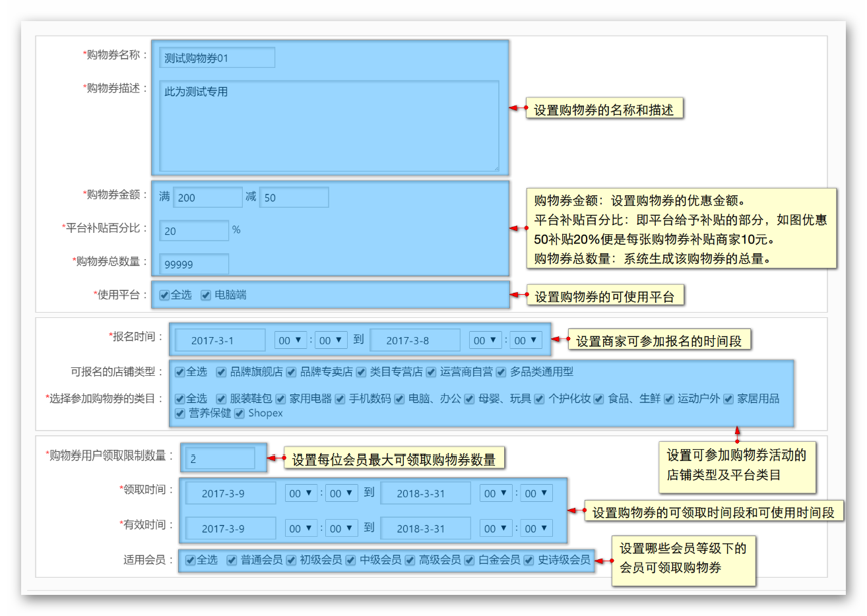Toggle the Shopex category checkbox

pos(239,414)
